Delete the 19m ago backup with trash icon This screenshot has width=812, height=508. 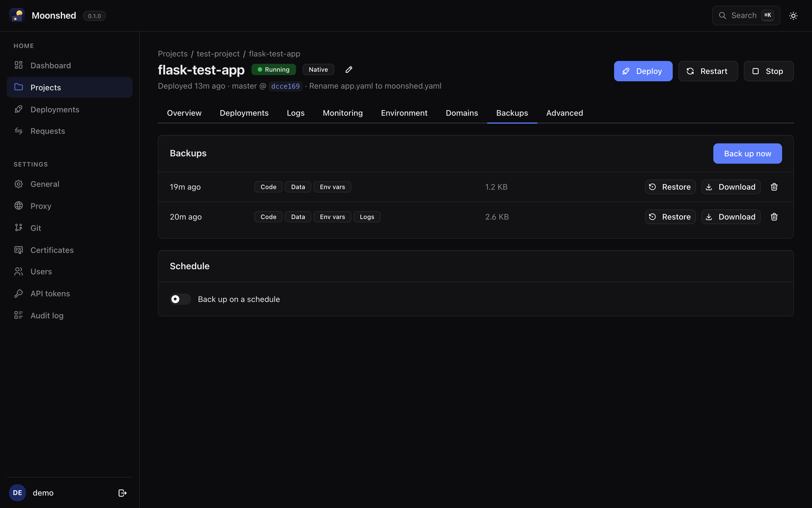[774, 187]
